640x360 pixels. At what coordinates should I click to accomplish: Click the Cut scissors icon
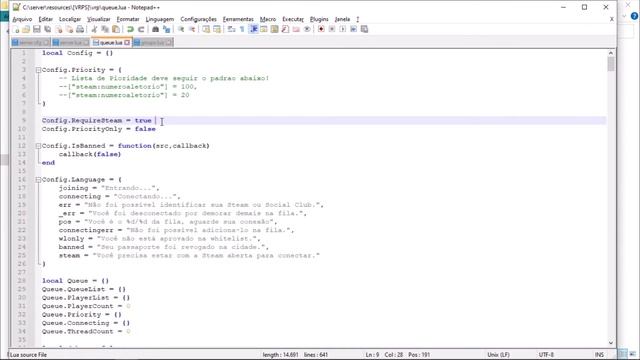[95, 29]
